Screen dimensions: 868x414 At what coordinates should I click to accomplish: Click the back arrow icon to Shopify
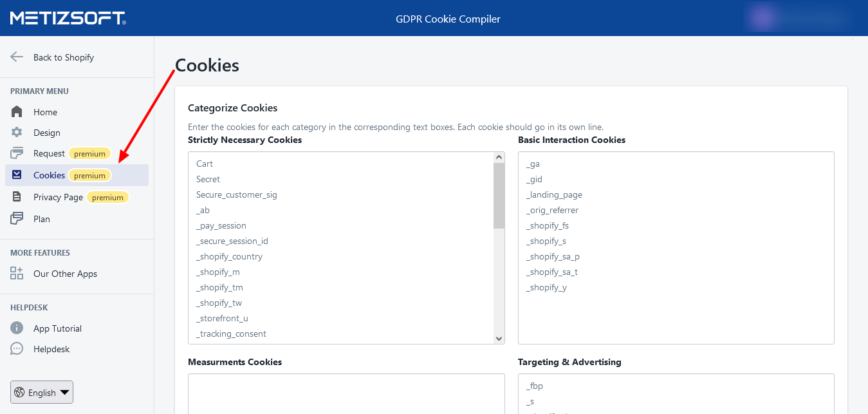click(17, 57)
